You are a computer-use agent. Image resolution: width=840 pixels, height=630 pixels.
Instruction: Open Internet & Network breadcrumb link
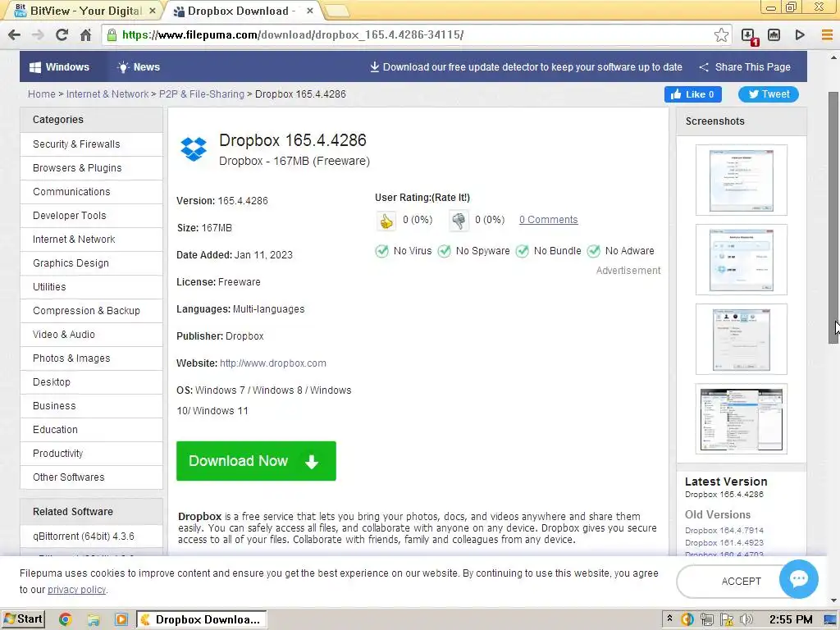[107, 94]
